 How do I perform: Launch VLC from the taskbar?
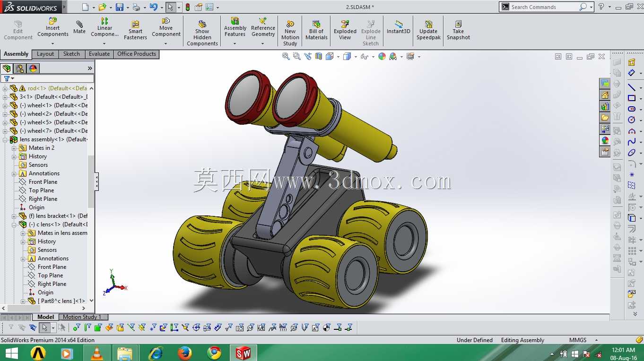coord(97,353)
